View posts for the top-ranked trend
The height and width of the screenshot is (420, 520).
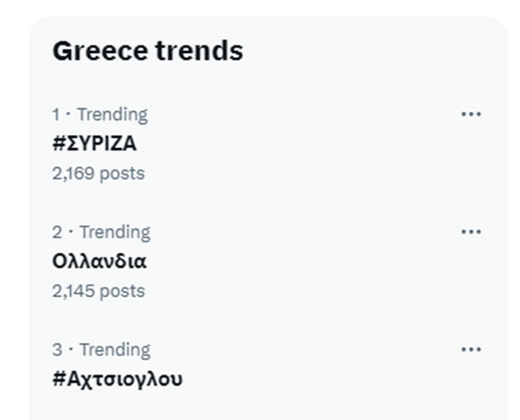coord(94,144)
